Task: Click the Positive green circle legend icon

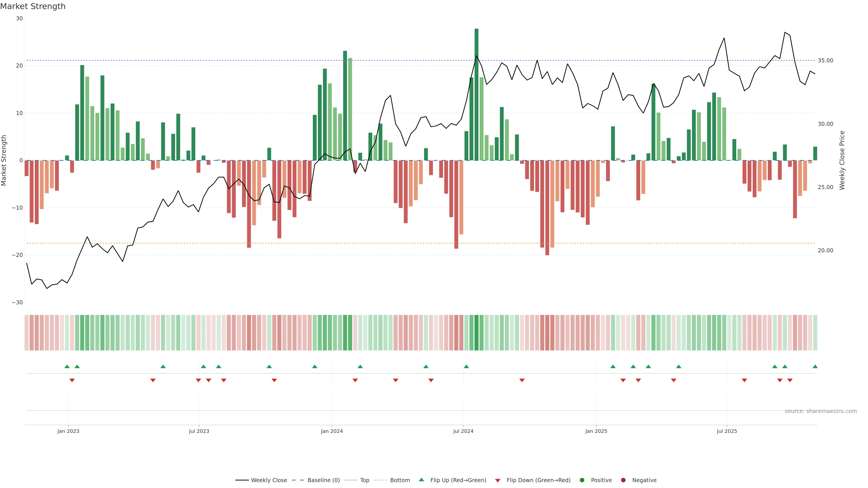Action: click(582, 480)
